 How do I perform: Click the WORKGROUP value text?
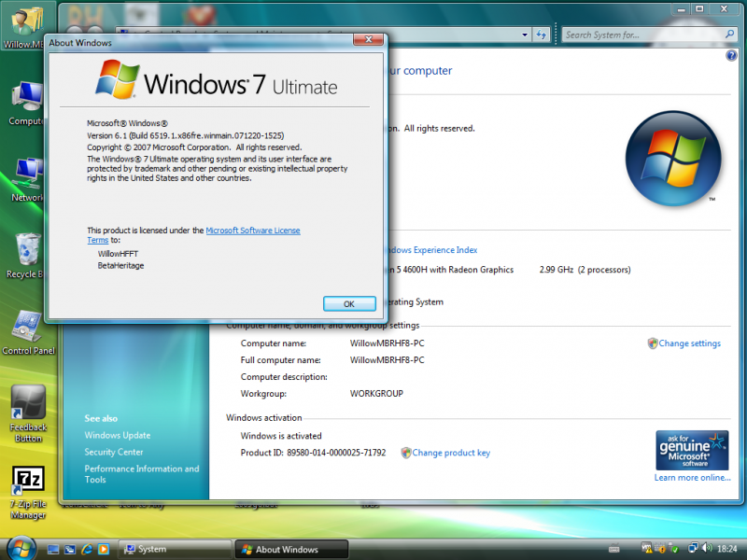[376, 394]
